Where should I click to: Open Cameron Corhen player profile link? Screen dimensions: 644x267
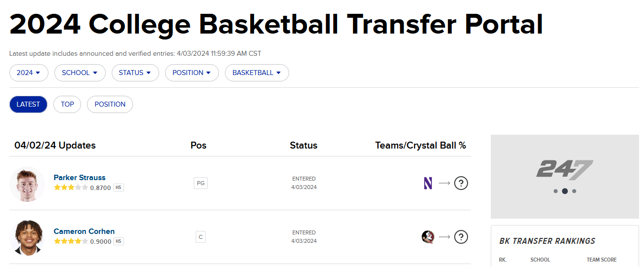click(84, 231)
